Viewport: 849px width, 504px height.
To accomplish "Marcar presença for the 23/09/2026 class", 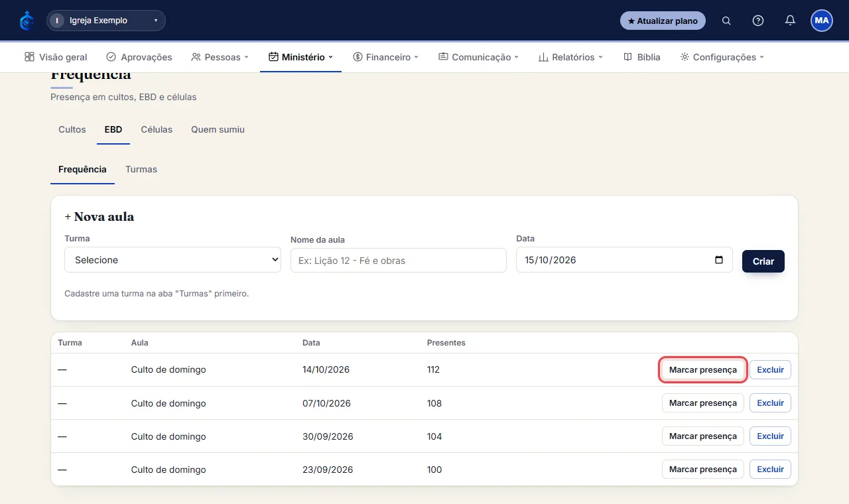I will click(x=703, y=469).
